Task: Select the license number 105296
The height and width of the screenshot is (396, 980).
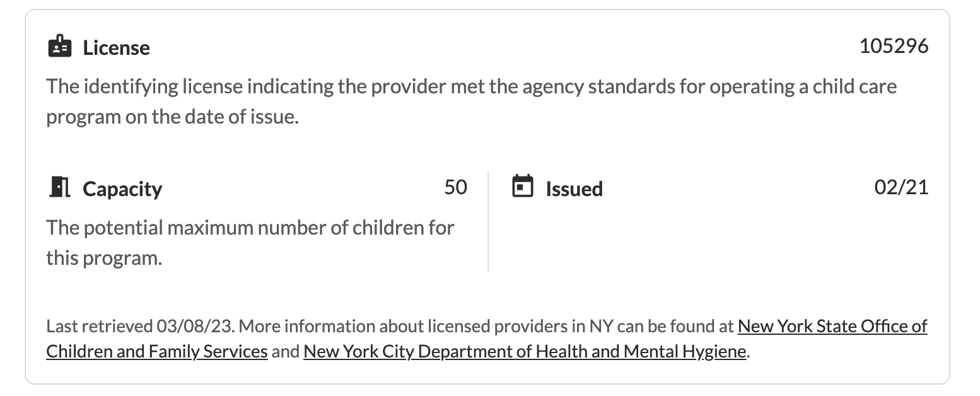Action: [x=894, y=45]
